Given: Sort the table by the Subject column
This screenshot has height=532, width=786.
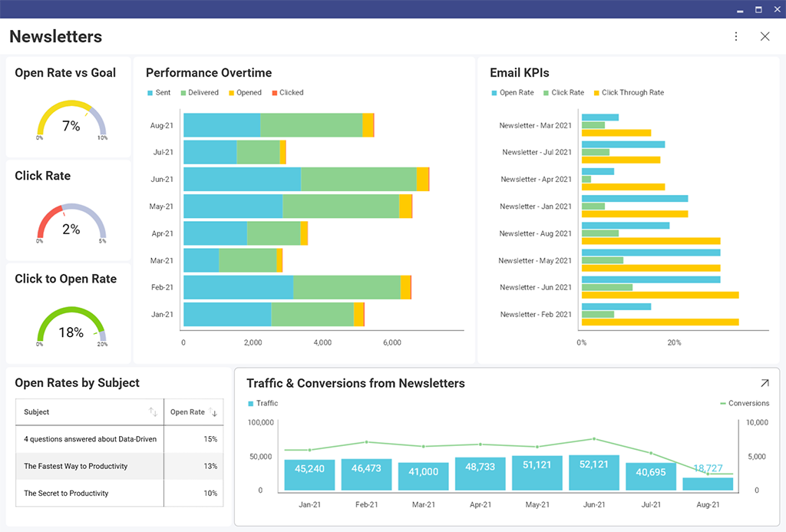Looking at the screenshot, I should [153, 412].
